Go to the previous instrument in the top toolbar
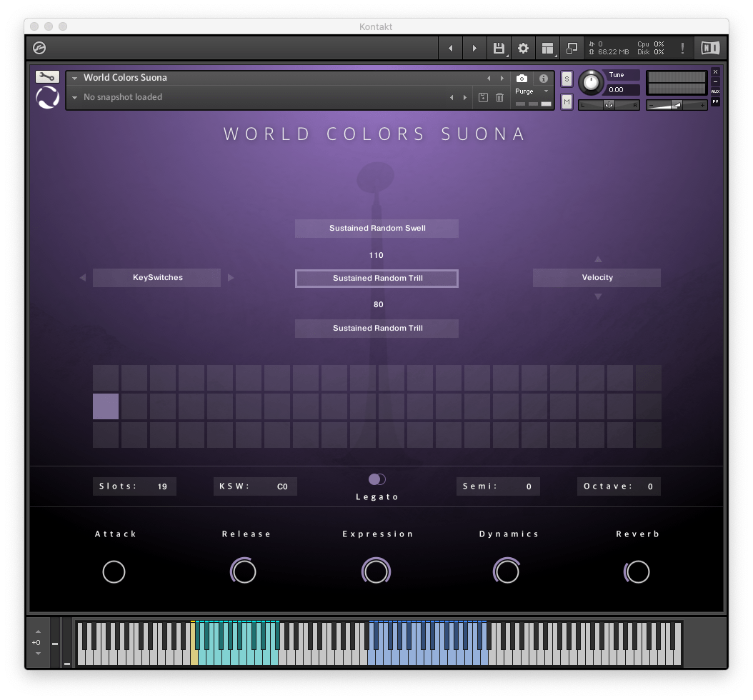This screenshot has height=700, width=753. [x=451, y=48]
